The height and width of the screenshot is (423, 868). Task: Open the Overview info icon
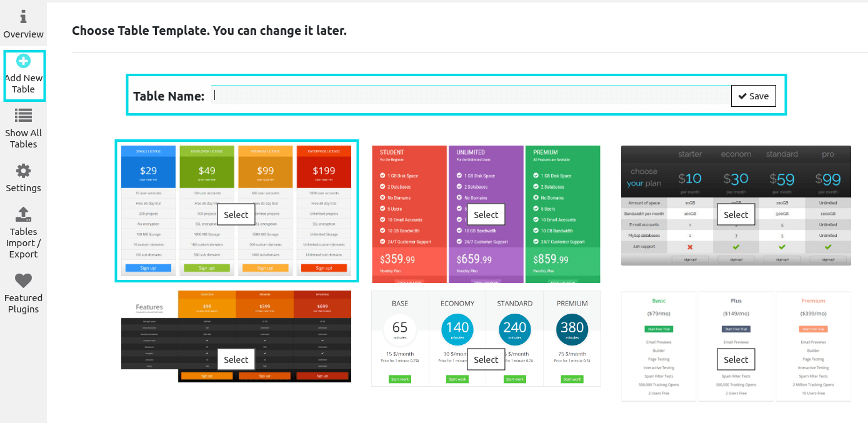(23, 16)
